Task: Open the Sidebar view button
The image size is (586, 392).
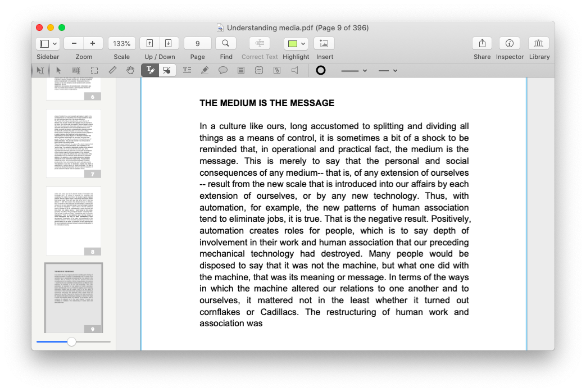Action: pos(44,44)
